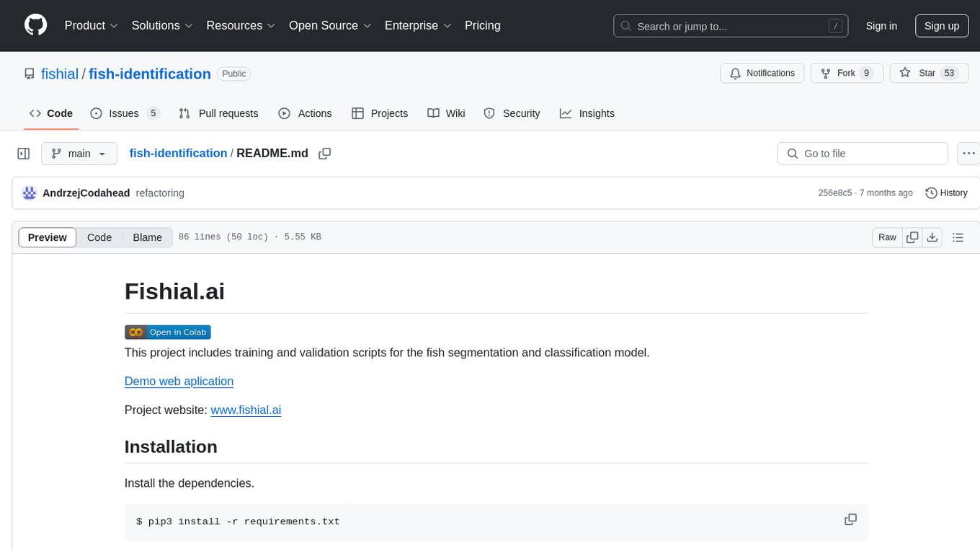Viewport: 980px width, 551px height.
Task: Open commit 256e8c5
Action: 834,193
